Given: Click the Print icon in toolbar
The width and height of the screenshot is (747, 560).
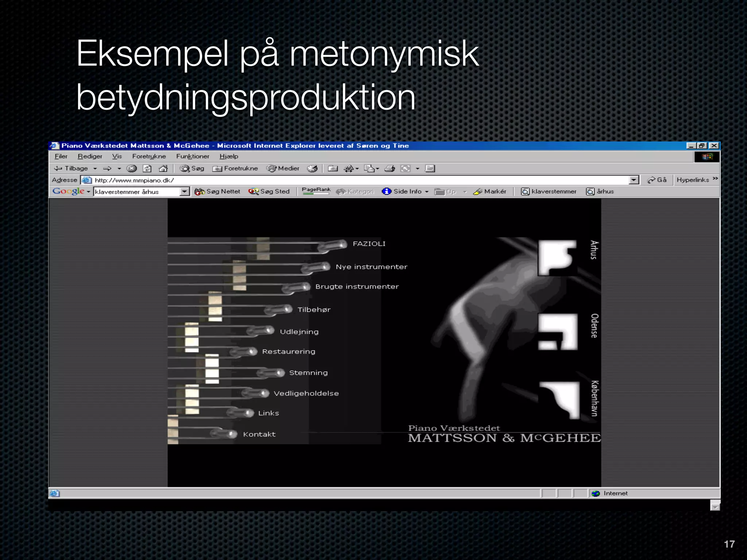Looking at the screenshot, I should coord(390,168).
